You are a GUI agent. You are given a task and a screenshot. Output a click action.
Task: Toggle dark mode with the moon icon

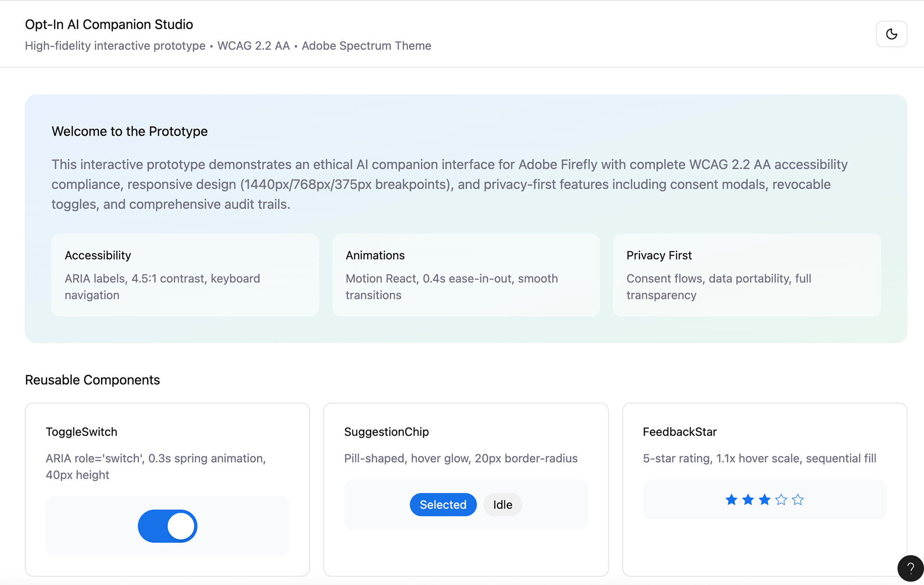pyautogui.click(x=891, y=34)
